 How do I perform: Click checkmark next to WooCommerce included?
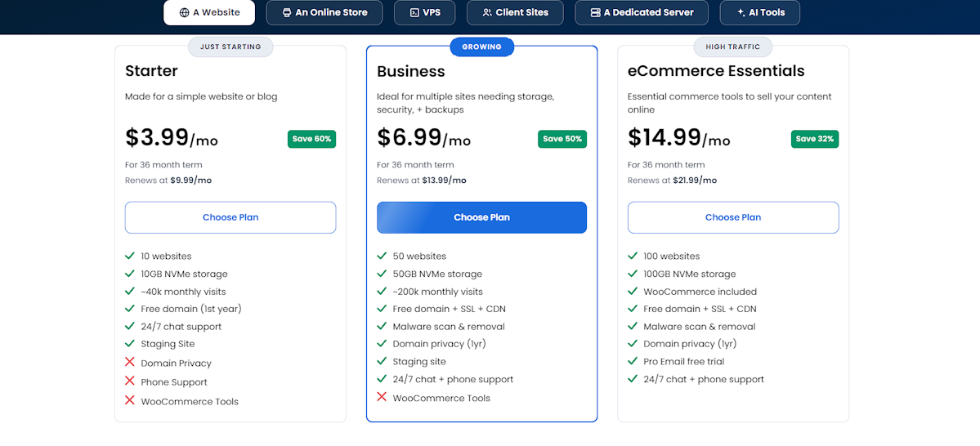point(633,291)
